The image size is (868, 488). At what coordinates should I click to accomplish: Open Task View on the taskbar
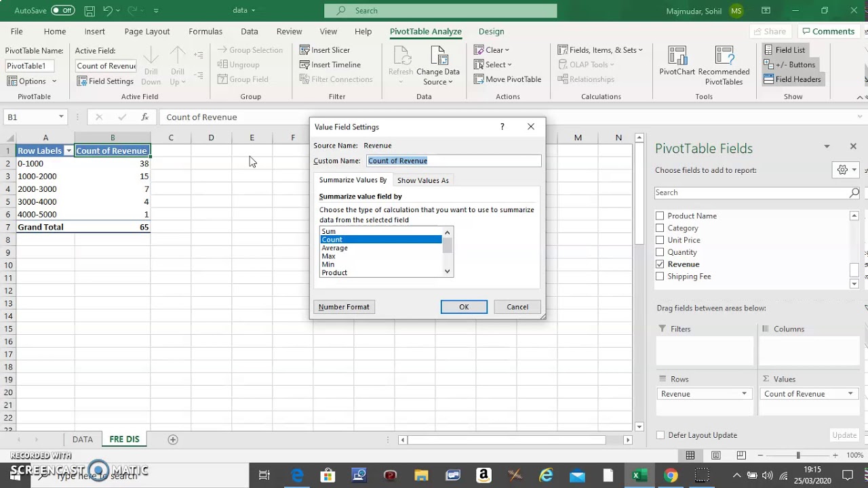[264, 476]
